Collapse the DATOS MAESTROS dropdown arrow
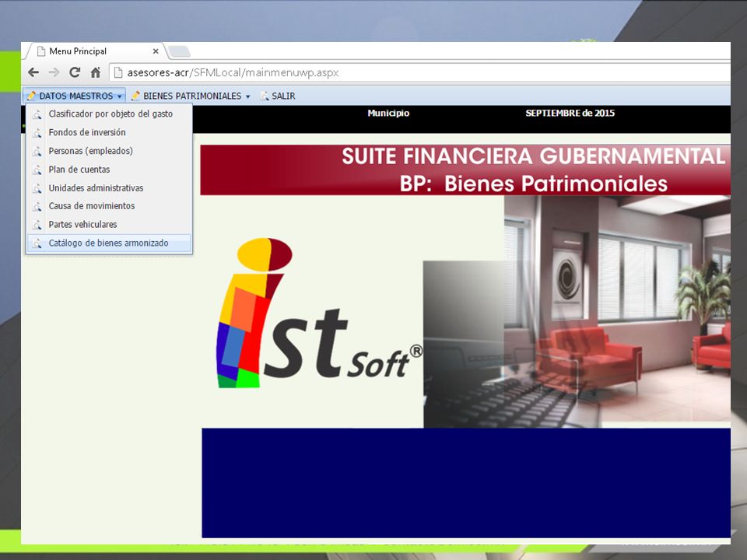 (120, 96)
